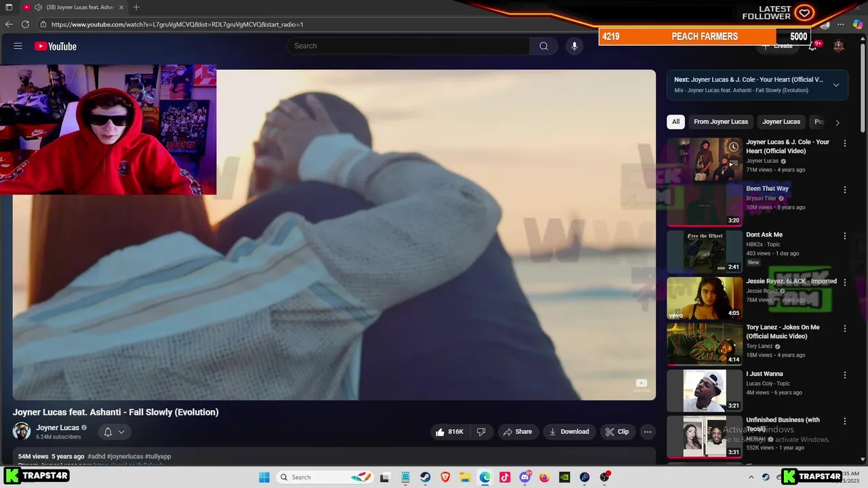Select the Joyner Lucas filter chip
The width and height of the screenshot is (868, 488).
tap(781, 122)
